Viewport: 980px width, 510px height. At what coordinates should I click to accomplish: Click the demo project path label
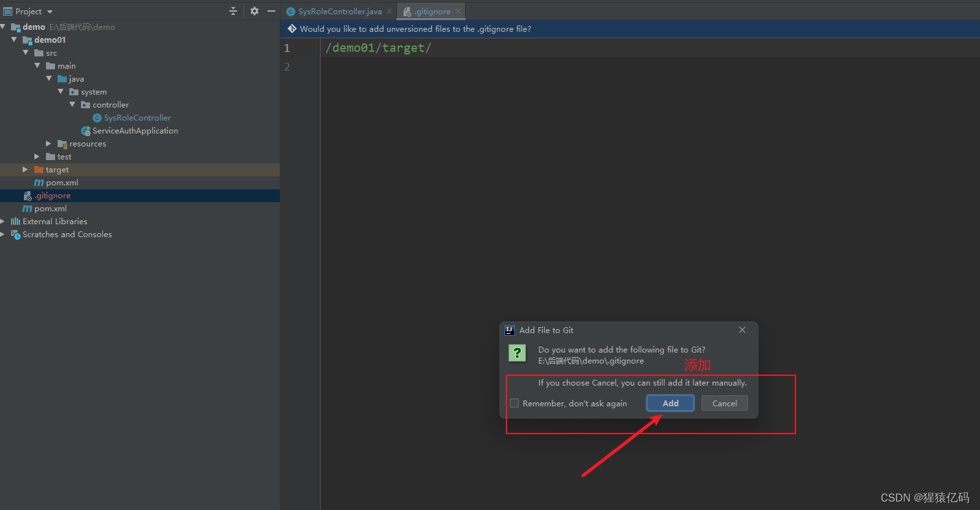pyautogui.click(x=82, y=27)
